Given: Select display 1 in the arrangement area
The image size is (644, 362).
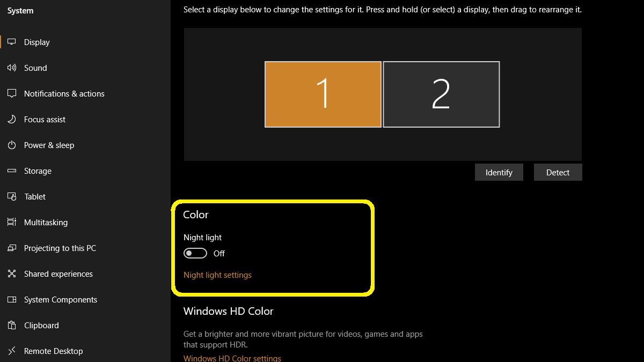Looking at the screenshot, I should coord(323,94).
